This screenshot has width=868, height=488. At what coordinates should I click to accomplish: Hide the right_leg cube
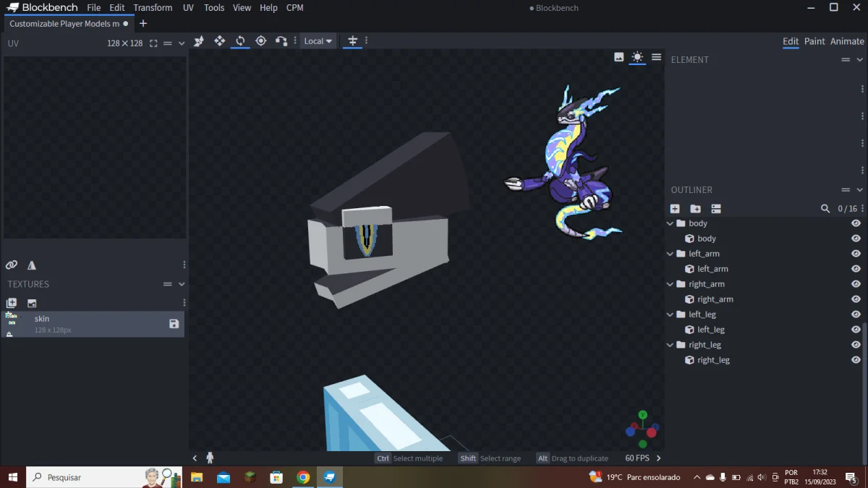tap(856, 360)
